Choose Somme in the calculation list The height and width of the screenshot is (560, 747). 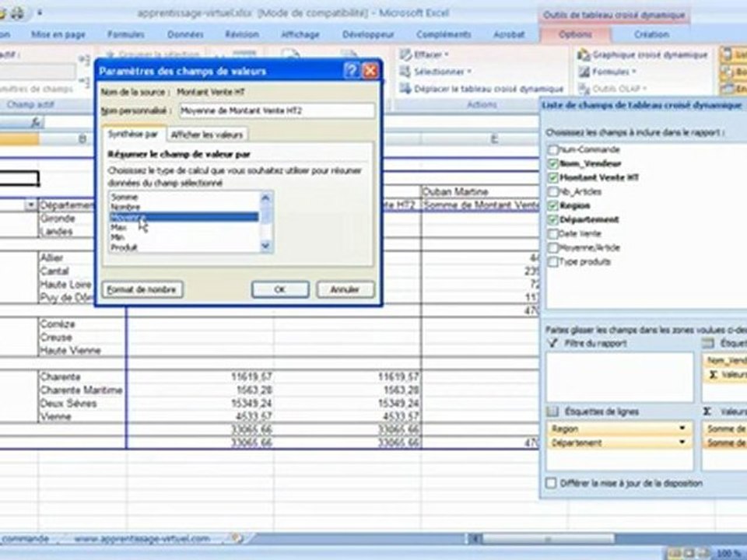[185, 197]
